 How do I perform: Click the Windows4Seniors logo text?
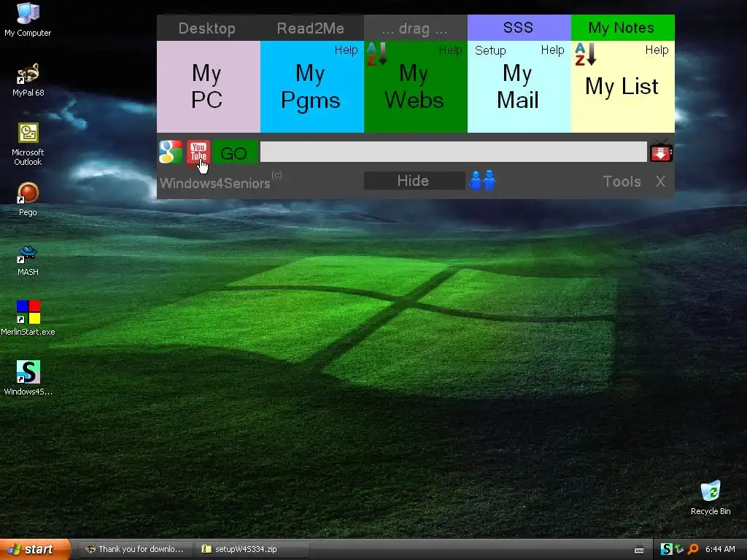pyautogui.click(x=215, y=183)
